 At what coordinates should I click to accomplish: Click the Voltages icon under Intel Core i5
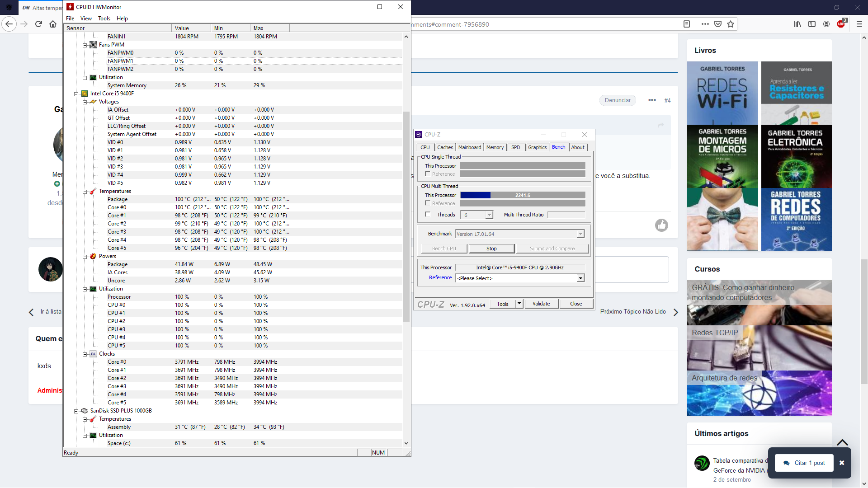point(93,102)
